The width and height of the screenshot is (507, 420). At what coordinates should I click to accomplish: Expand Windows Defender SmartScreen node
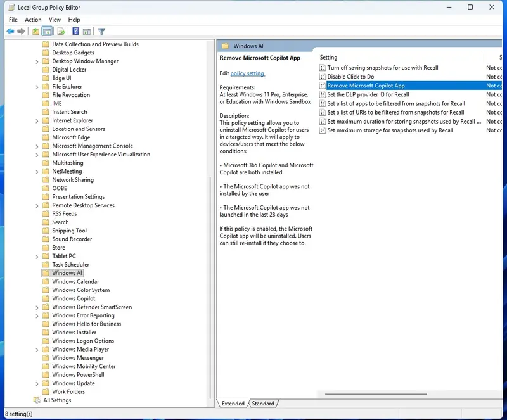37,307
